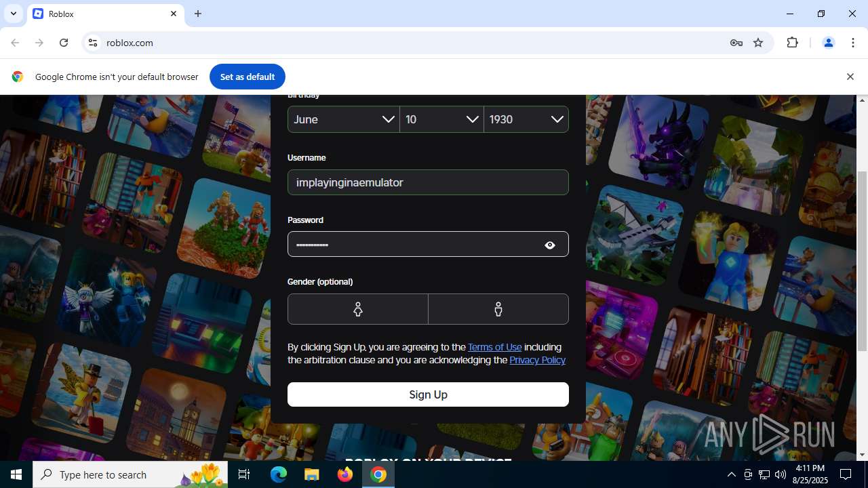868x488 pixels.
Task: Open Task View on the taskbar
Action: click(244, 474)
